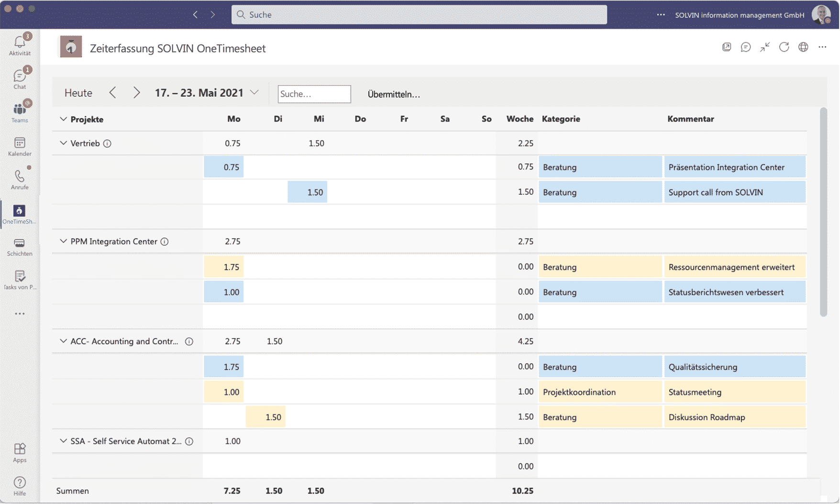This screenshot has width=840, height=504.
Task: Open the tab conversation icon
Action: (x=746, y=47)
